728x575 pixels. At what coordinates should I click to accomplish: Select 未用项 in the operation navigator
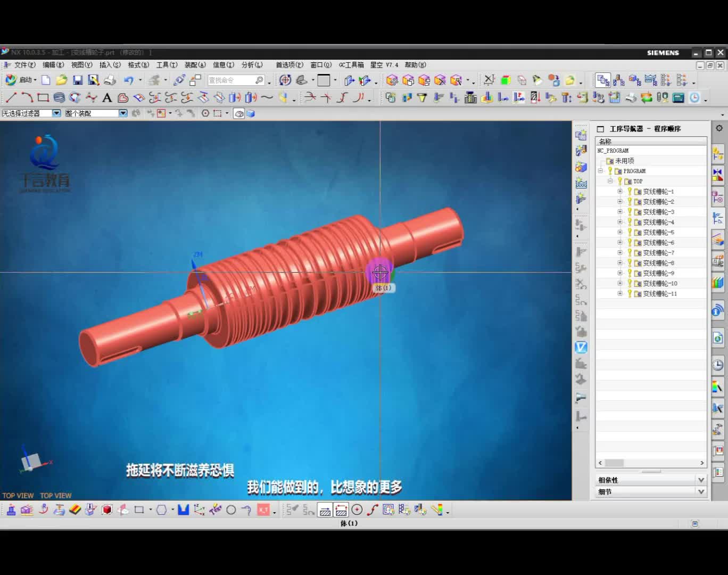624,161
